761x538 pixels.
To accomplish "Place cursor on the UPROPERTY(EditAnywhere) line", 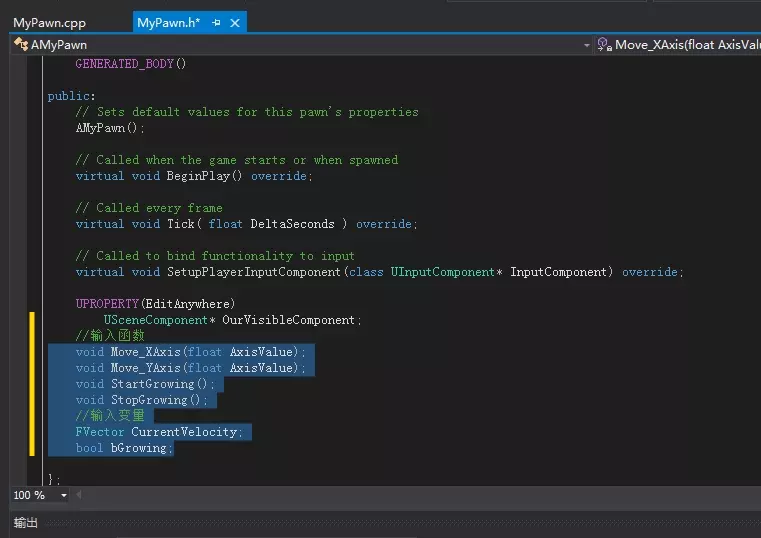I will click(155, 304).
